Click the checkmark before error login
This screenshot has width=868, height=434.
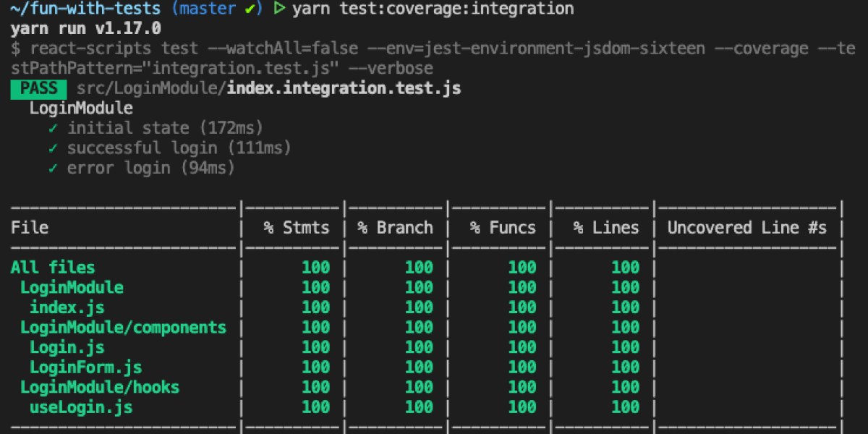[53, 169]
